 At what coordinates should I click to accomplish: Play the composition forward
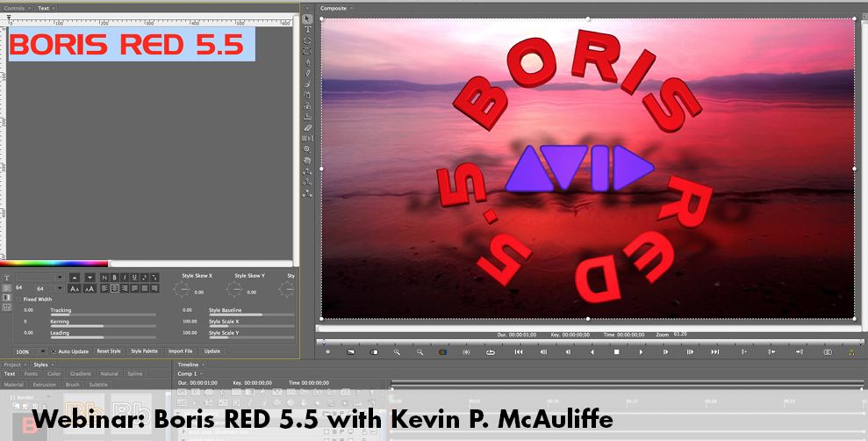pos(641,351)
